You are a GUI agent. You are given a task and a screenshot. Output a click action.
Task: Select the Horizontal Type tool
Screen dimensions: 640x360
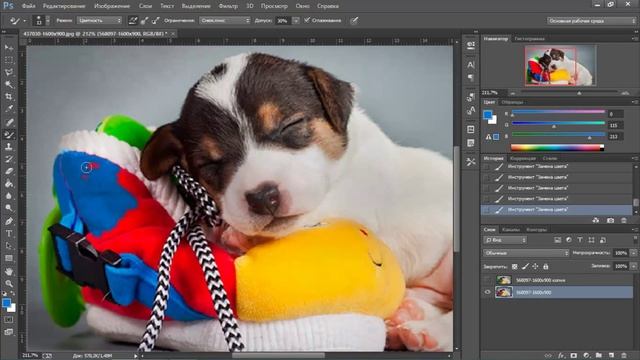pyautogui.click(x=9, y=233)
